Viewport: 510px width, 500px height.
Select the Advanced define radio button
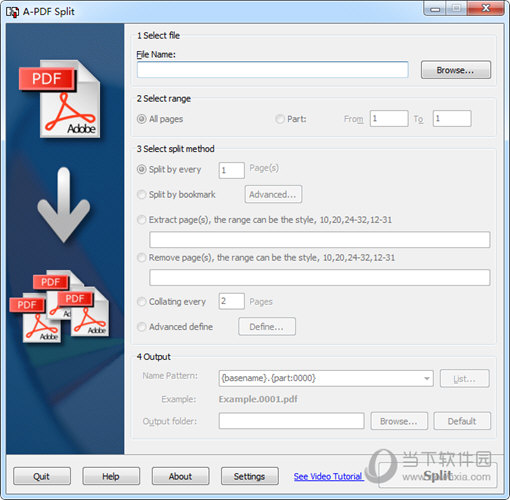(x=142, y=327)
